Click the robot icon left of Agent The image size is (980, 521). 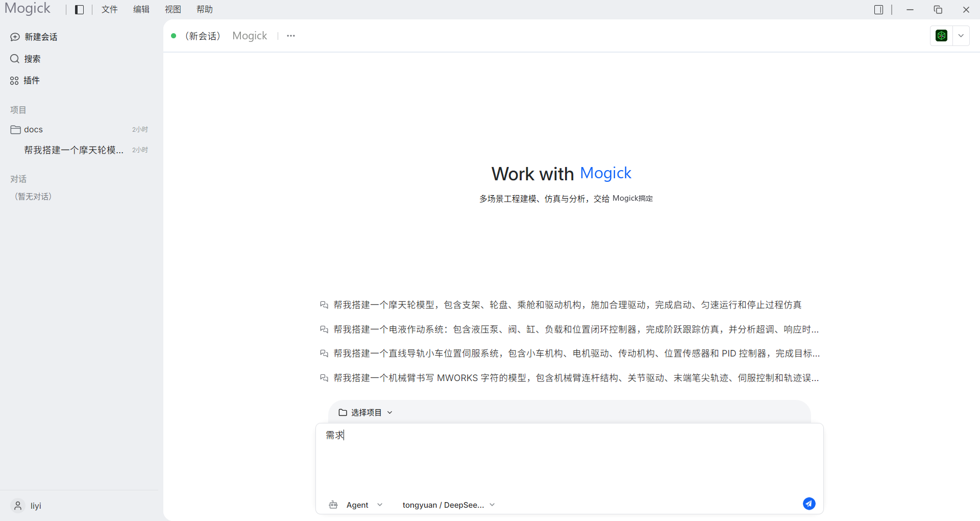pos(333,505)
